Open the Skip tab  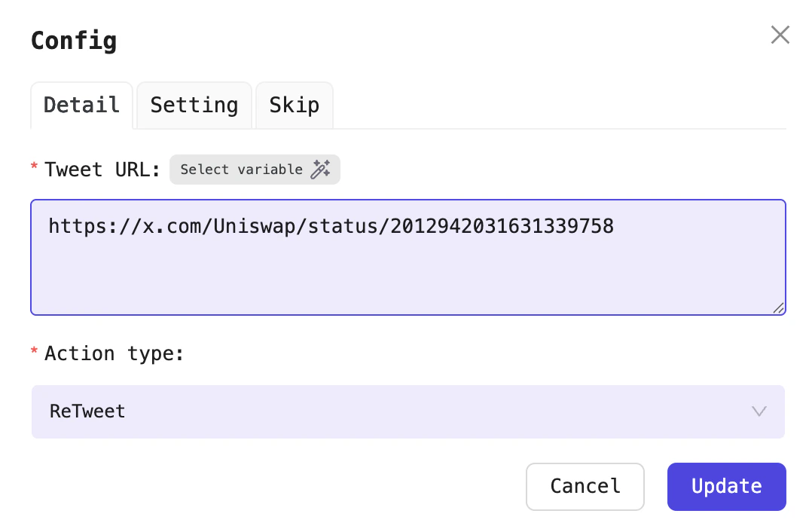point(294,105)
